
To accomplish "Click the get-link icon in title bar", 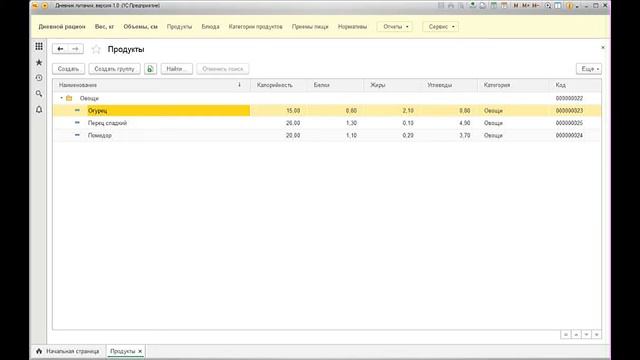I will [x=473, y=5].
